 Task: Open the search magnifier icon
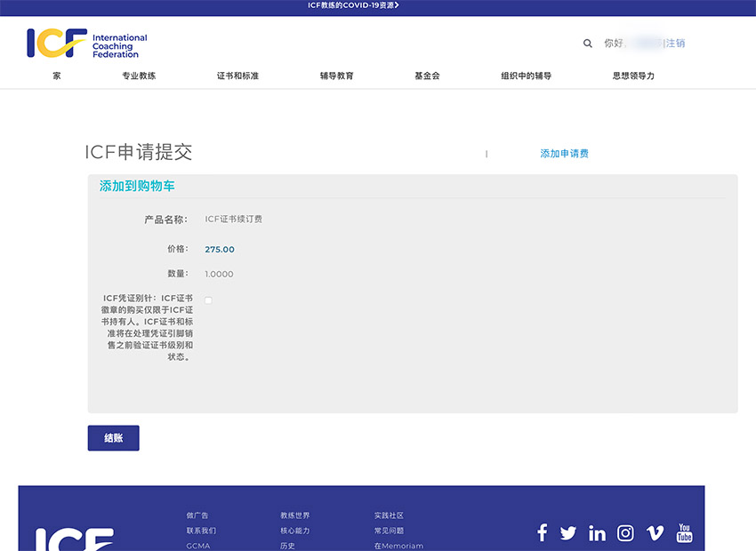[587, 43]
